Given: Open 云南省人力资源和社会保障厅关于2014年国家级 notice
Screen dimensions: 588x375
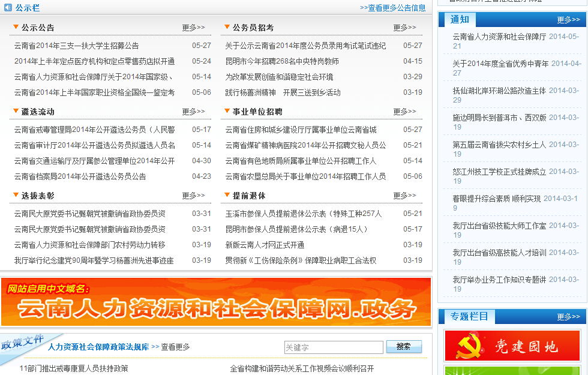Looking at the screenshot, I should [x=94, y=77].
